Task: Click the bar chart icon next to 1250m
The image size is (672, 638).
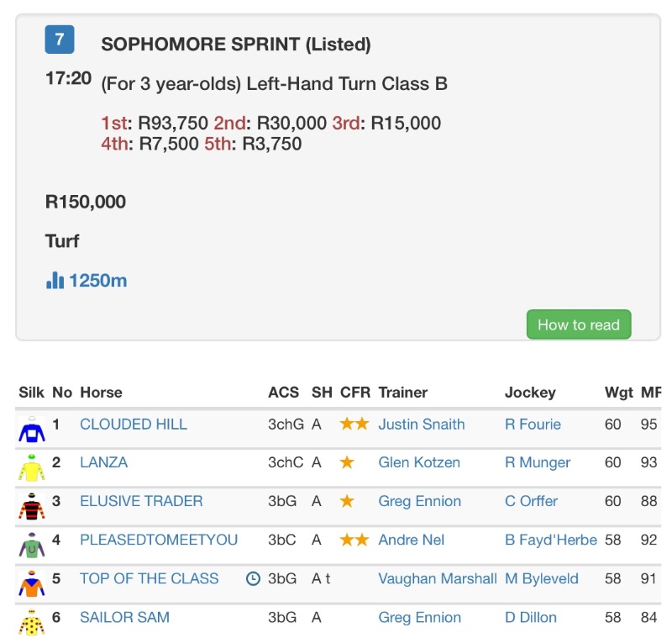Action: click(x=55, y=280)
